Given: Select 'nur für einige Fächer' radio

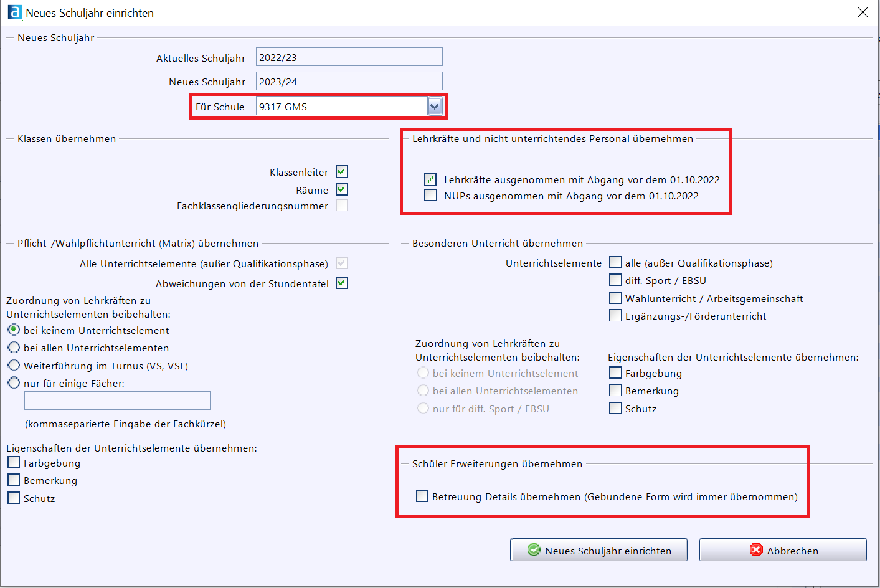Looking at the screenshot, I should tap(14, 382).
